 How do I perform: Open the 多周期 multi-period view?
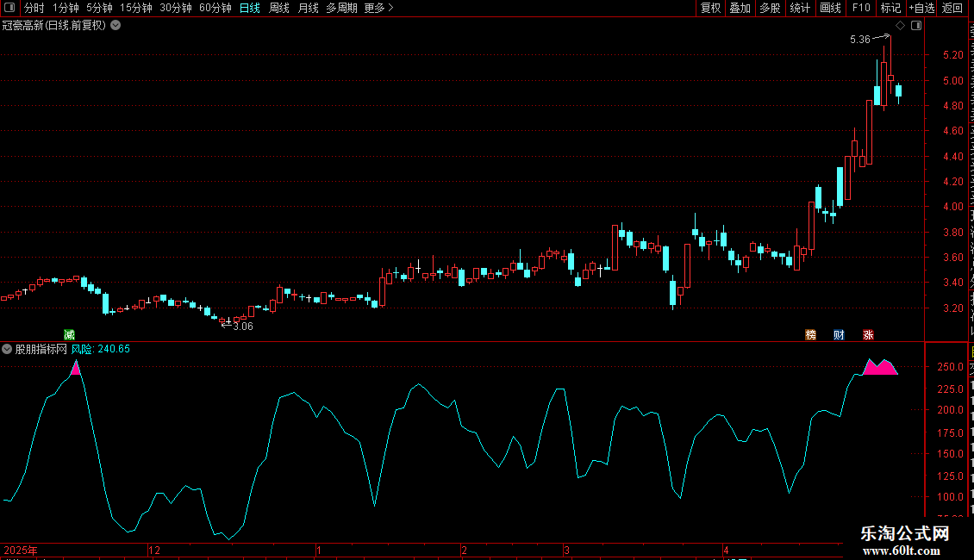[x=341, y=8]
